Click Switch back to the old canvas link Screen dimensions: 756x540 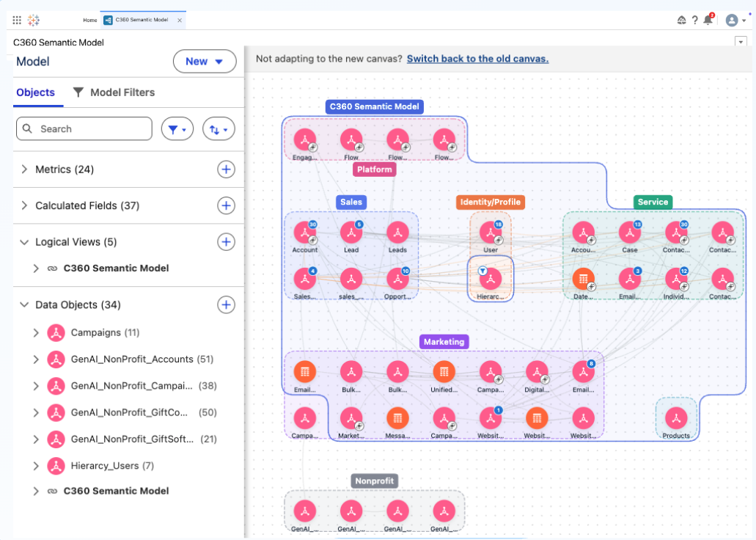(477, 59)
